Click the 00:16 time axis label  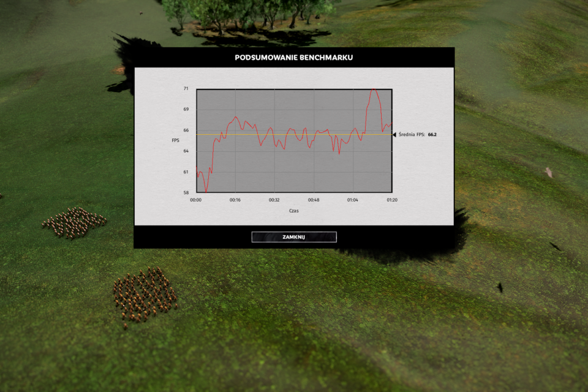pyautogui.click(x=235, y=200)
